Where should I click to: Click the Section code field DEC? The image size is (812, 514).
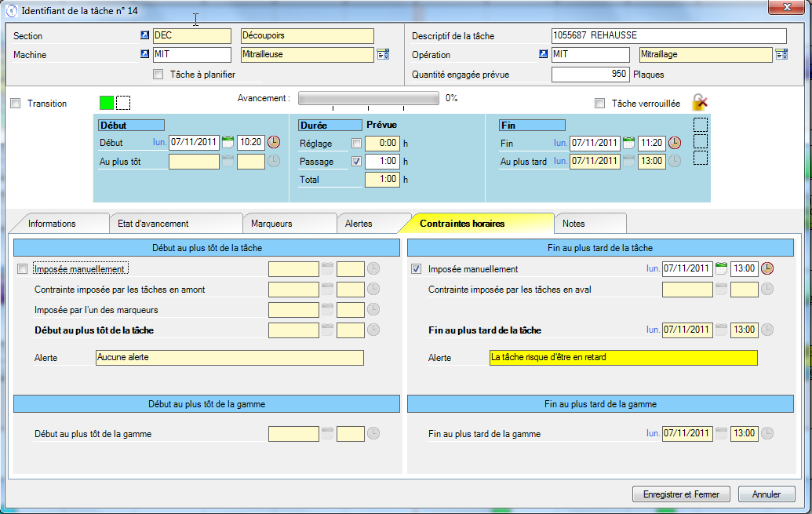point(192,36)
